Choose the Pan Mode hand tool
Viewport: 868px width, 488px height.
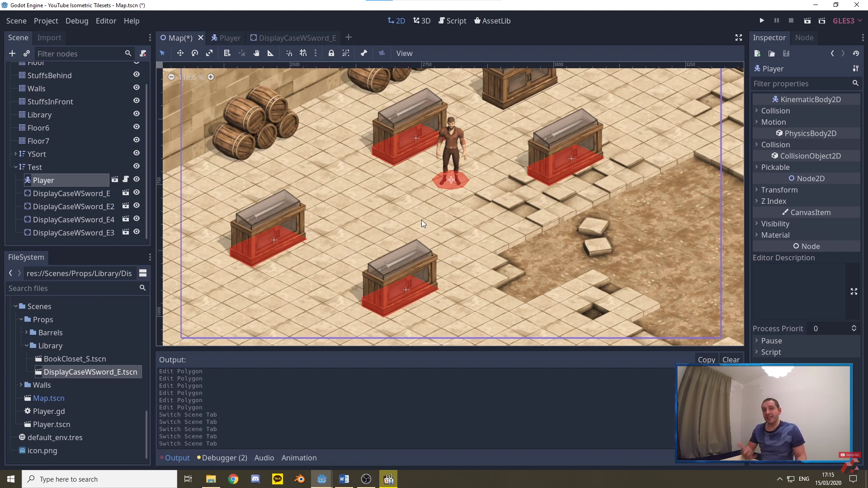point(256,53)
